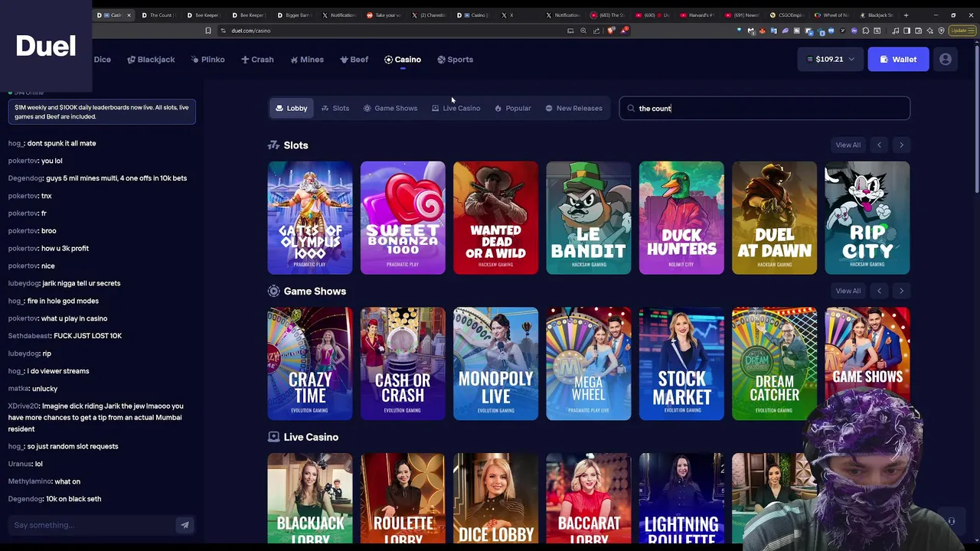Switch to the Live Casino category tab
This screenshot has width=980, height=551.
coord(456,108)
